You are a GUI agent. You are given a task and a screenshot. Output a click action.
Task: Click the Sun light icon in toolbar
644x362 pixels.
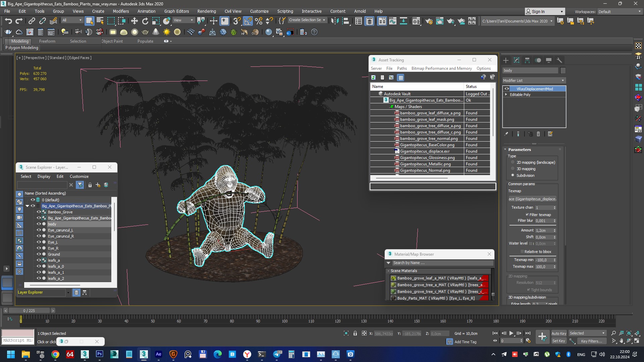(x=166, y=32)
